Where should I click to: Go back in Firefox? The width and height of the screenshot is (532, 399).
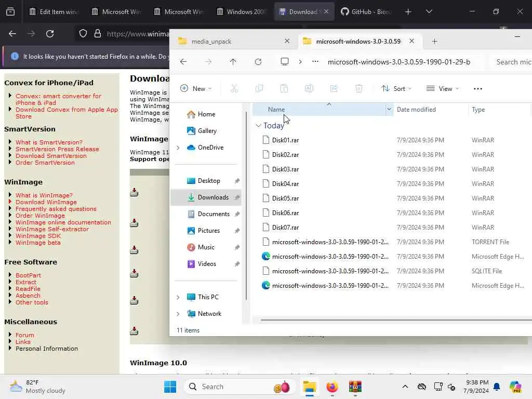click(x=12, y=34)
